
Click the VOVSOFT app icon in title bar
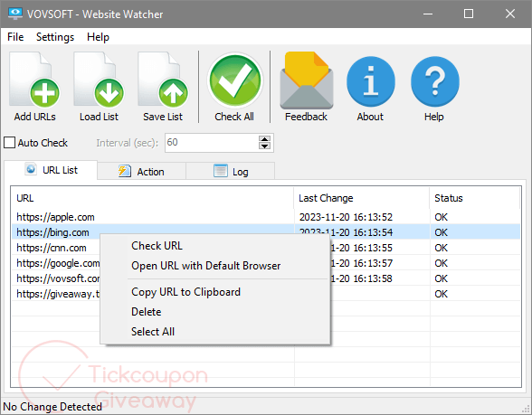coord(14,14)
